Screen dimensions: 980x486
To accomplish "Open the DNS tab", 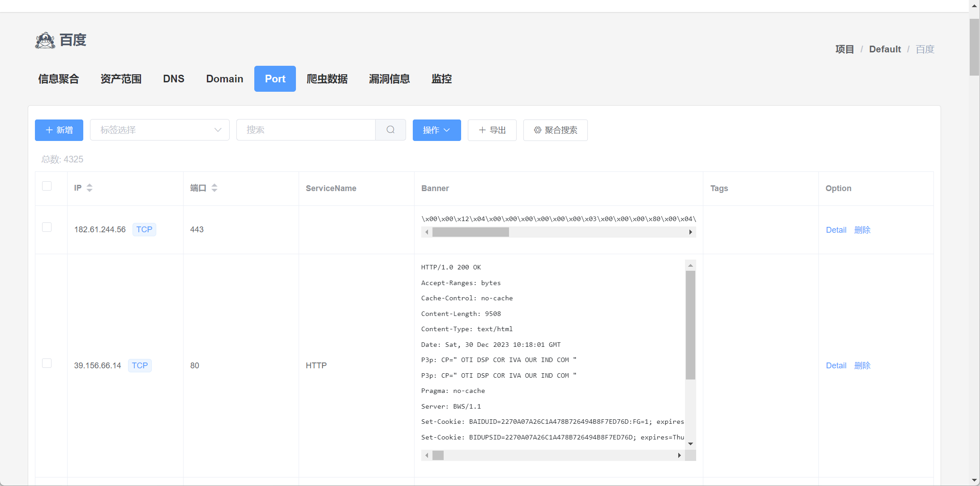I will [x=174, y=79].
